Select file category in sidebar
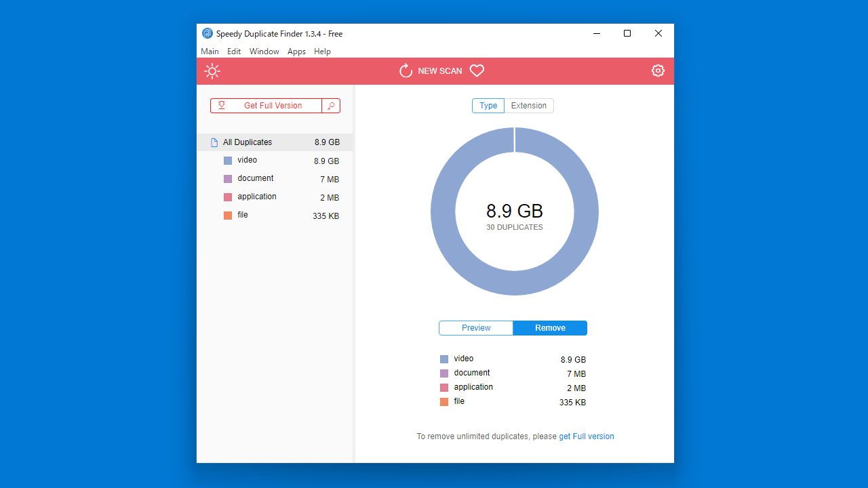The width and height of the screenshot is (868, 488). pos(275,216)
